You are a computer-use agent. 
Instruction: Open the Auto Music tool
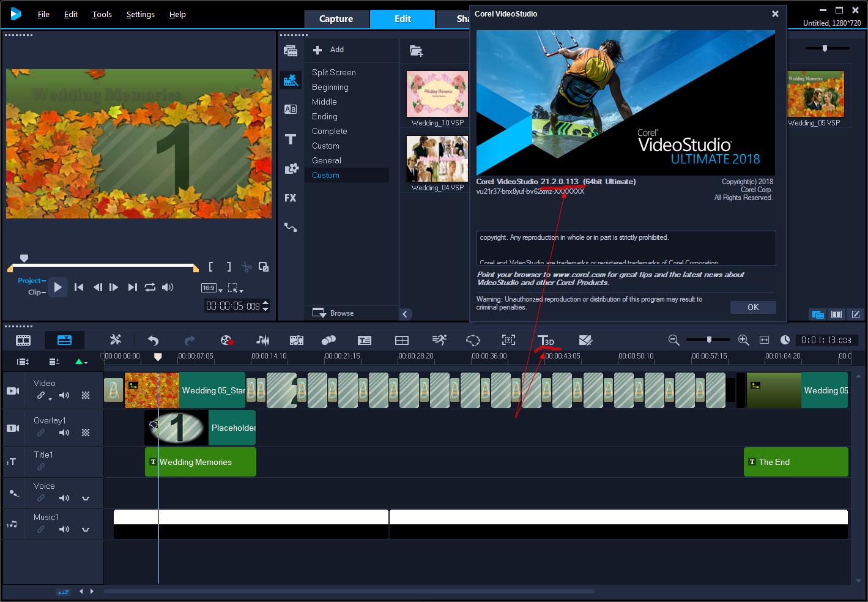coord(297,340)
